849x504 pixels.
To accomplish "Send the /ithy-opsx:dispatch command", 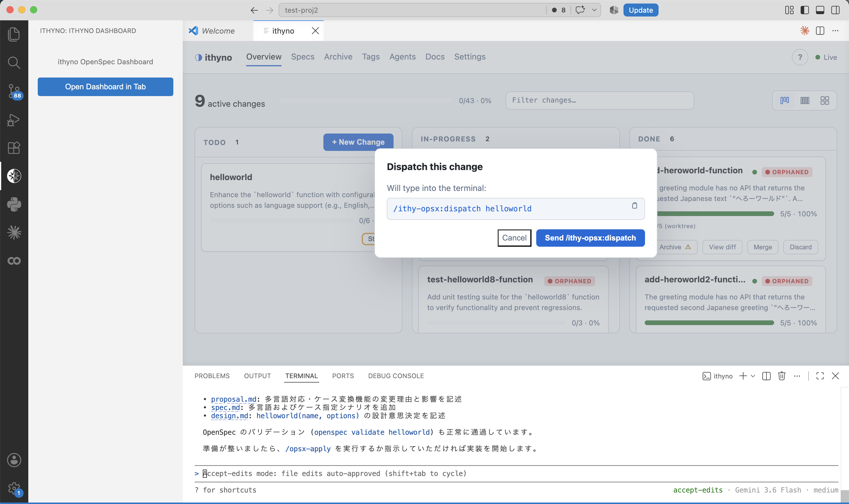I will [590, 238].
